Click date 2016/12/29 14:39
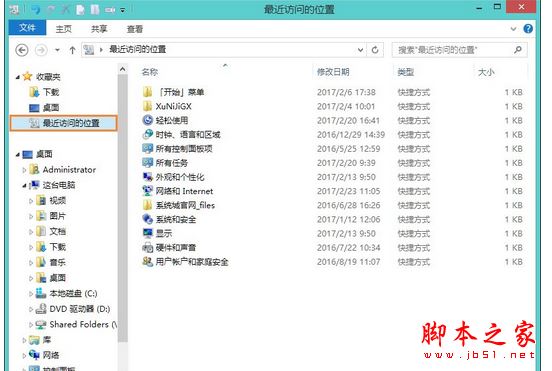This screenshot has height=371, width=552. [x=351, y=134]
